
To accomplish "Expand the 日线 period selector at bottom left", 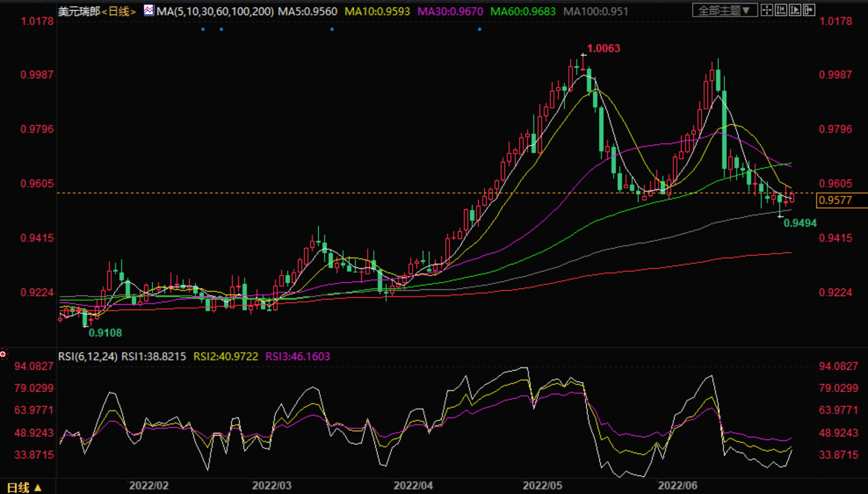I will point(23,487).
